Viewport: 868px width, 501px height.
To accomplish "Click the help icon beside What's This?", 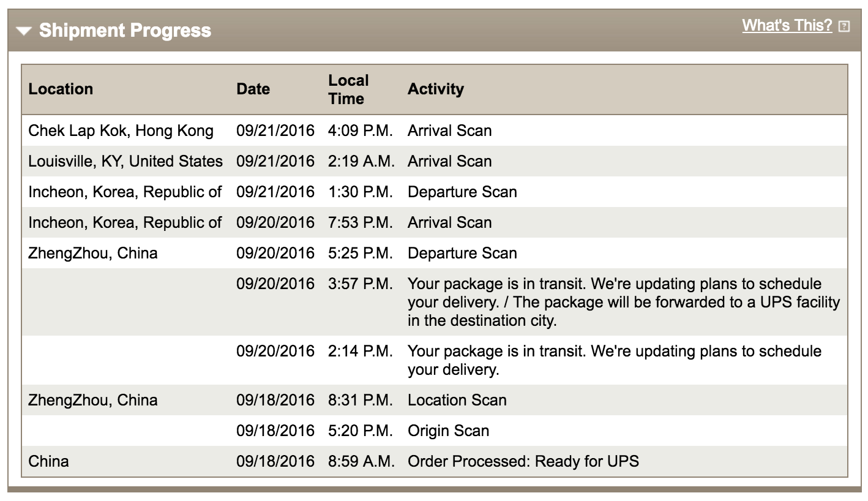I will [844, 26].
